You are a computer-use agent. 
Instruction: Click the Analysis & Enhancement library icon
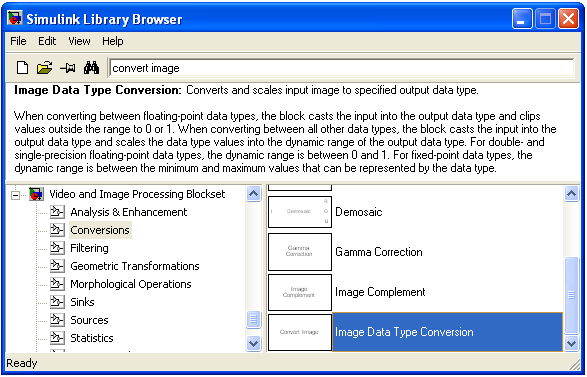(57, 212)
